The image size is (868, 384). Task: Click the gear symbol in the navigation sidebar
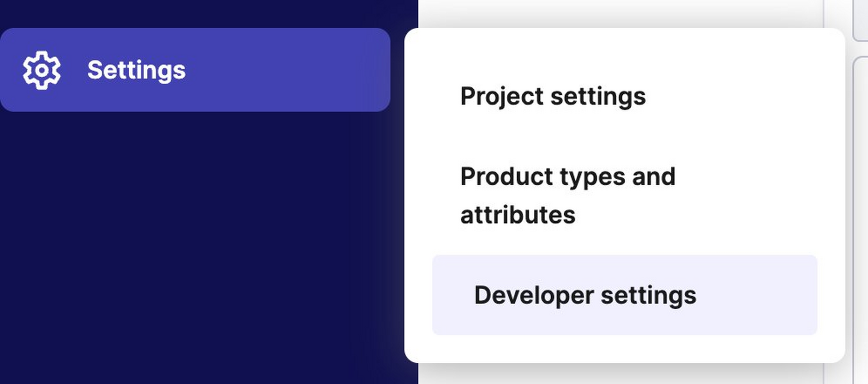point(42,70)
